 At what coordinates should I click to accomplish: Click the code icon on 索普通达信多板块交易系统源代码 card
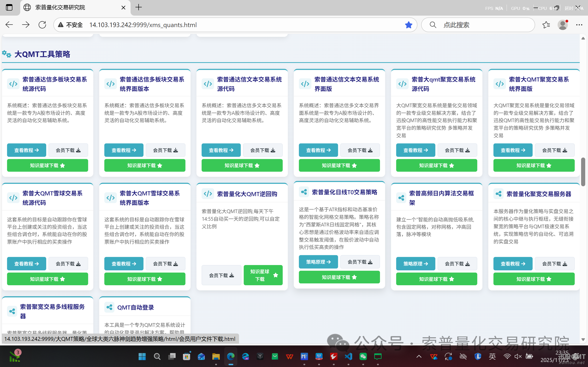[x=13, y=84]
